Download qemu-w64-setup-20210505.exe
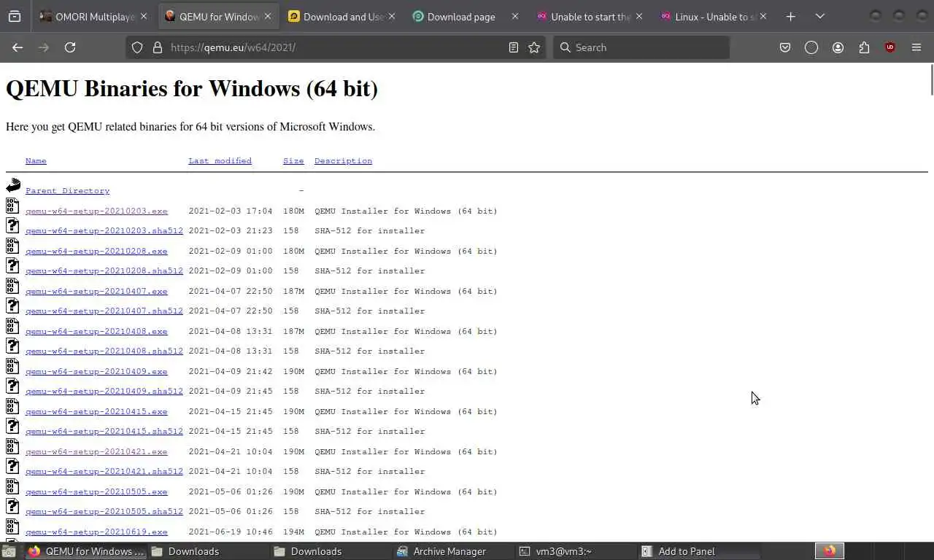The height and width of the screenshot is (560, 934). 96,492
